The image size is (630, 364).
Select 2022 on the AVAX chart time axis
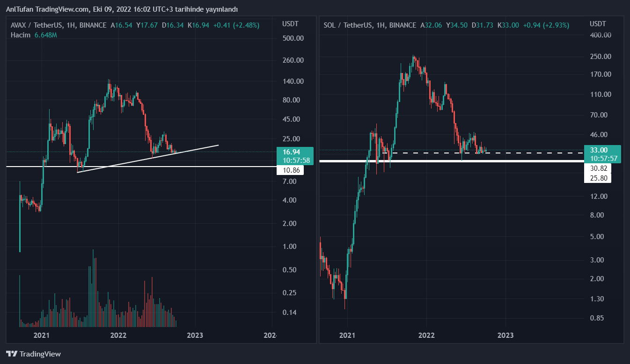[118, 335]
